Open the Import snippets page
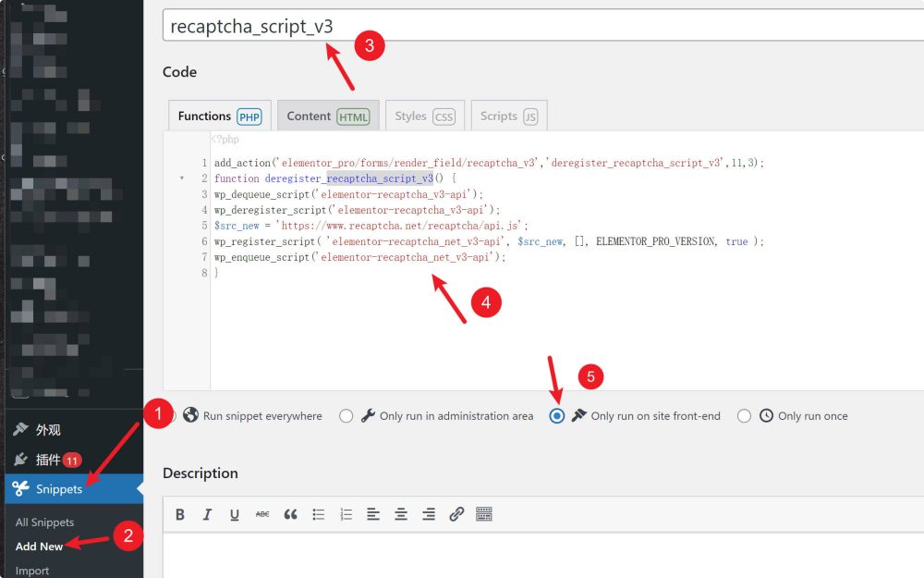The width and height of the screenshot is (924, 578). coord(32,571)
